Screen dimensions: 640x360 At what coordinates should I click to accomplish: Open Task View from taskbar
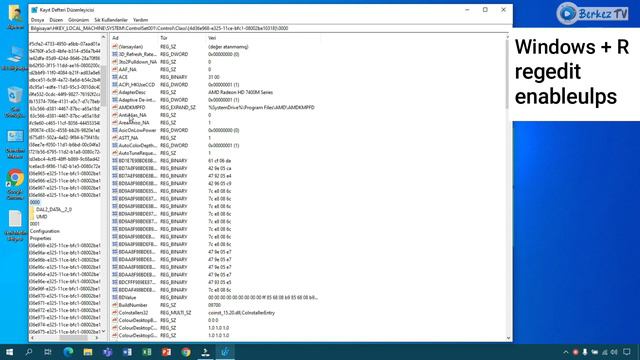48,352
